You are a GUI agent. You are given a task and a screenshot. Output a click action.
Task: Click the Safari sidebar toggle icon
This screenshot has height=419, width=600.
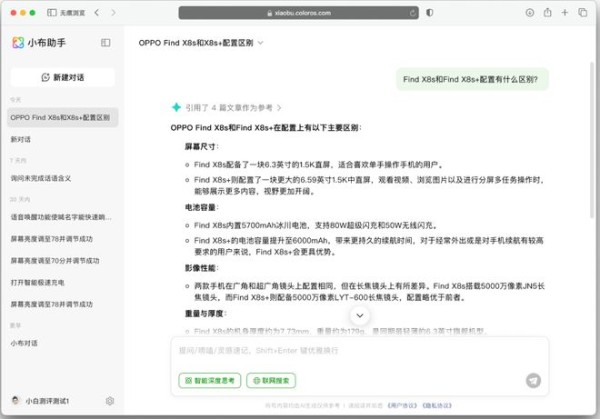click(52, 13)
